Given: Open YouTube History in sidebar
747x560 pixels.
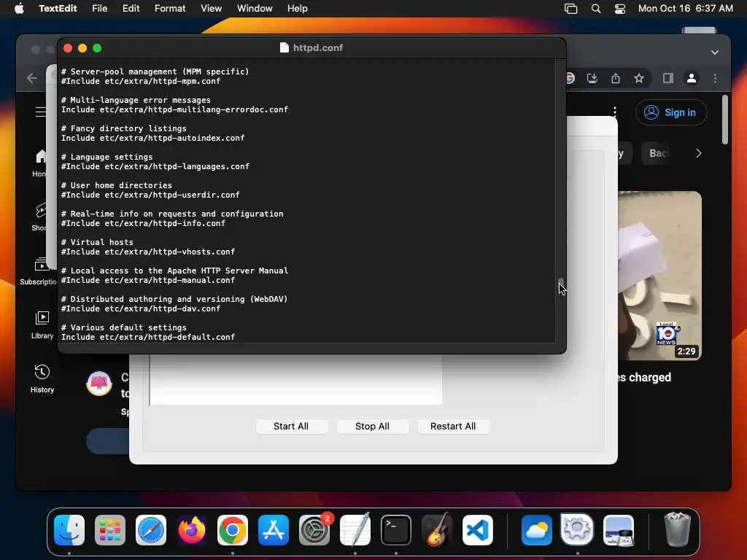Looking at the screenshot, I should 42,378.
